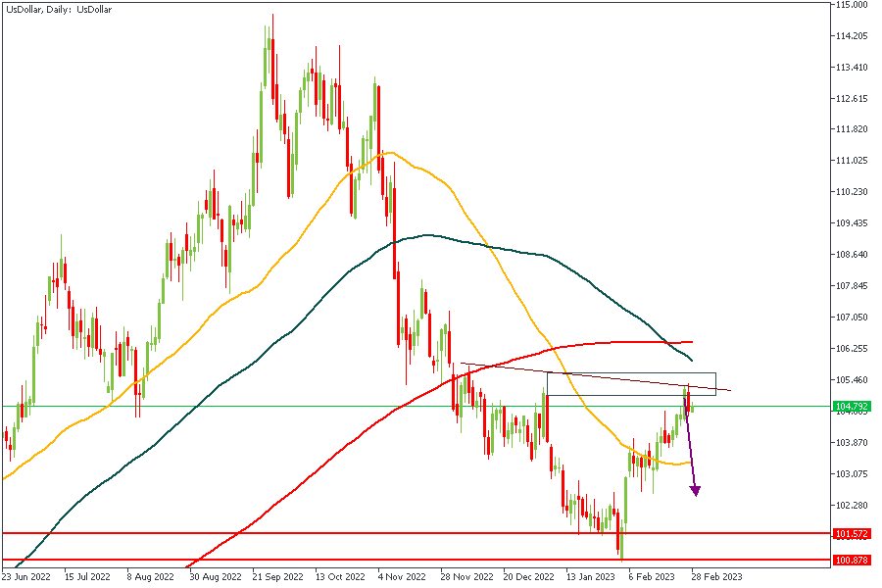Click the 115.000 price axis label
Viewport: 882px width, 588px height.
click(850, 5)
